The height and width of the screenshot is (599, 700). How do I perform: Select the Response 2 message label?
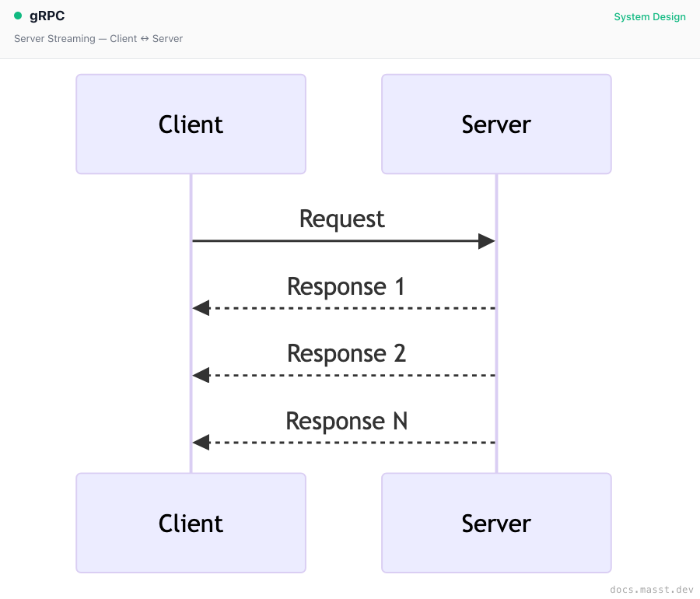[x=346, y=353]
